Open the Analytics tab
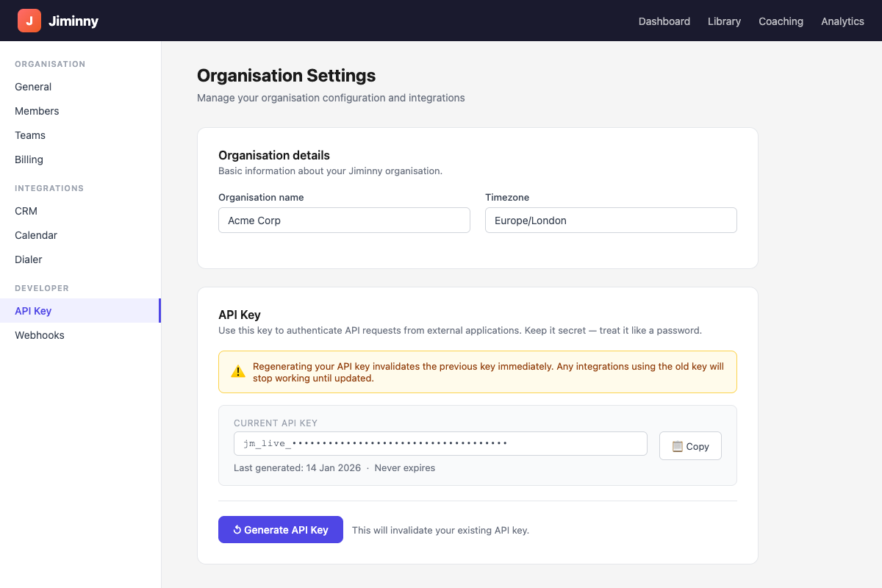 842,21
